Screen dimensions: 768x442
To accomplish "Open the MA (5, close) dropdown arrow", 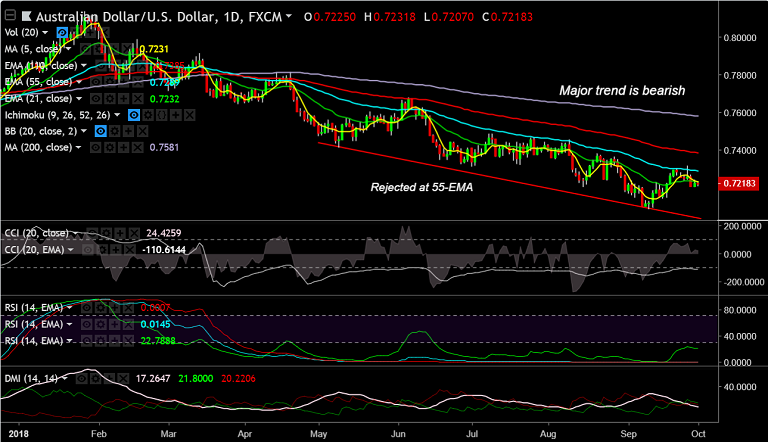I will tap(68, 49).
